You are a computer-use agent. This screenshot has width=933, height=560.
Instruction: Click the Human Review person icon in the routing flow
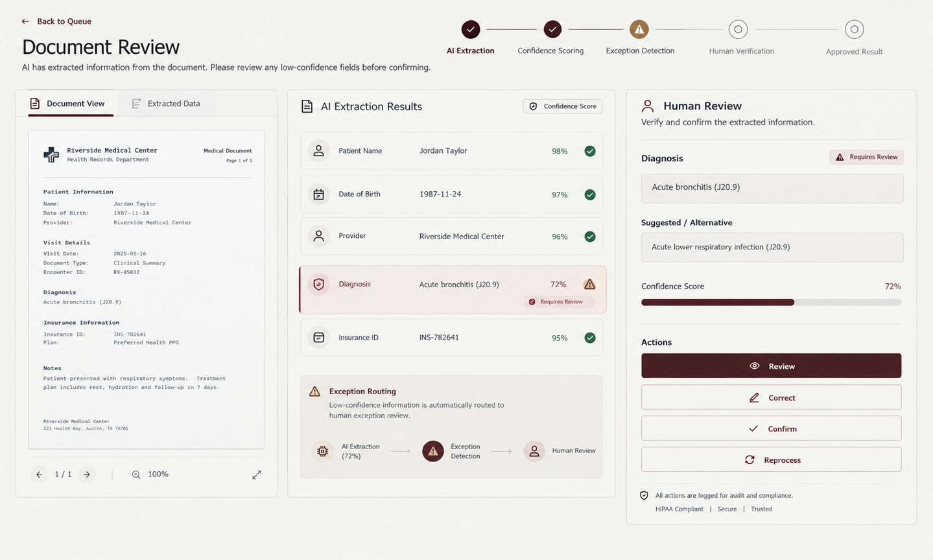534,451
